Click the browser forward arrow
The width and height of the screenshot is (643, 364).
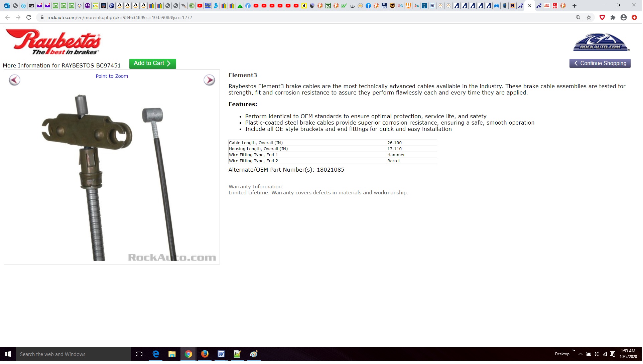(18, 17)
